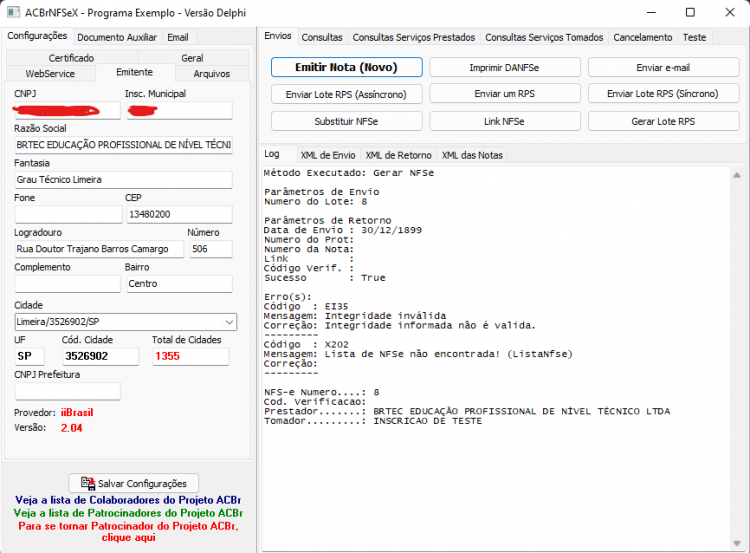This screenshot has height=553, width=750.
Task: Click the Cód. Cidade field 3526902
Action: pos(100,356)
